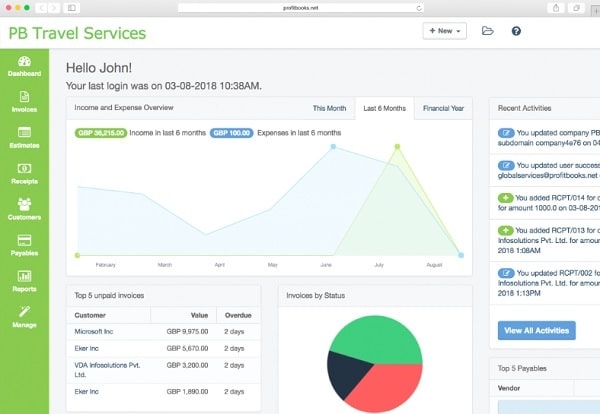Go to Payables in the sidebar
600x414 pixels.
pos(24,245)
